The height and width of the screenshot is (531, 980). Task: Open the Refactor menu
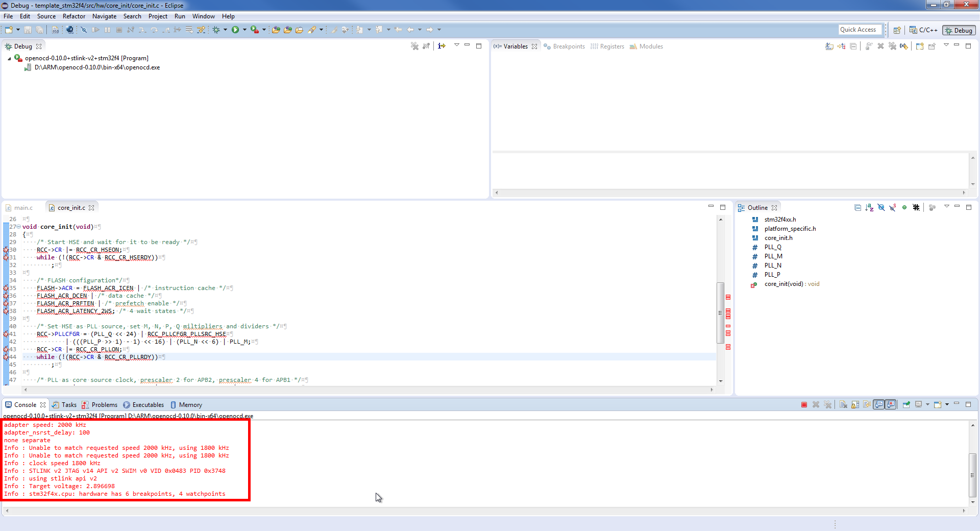pos(74,16)
